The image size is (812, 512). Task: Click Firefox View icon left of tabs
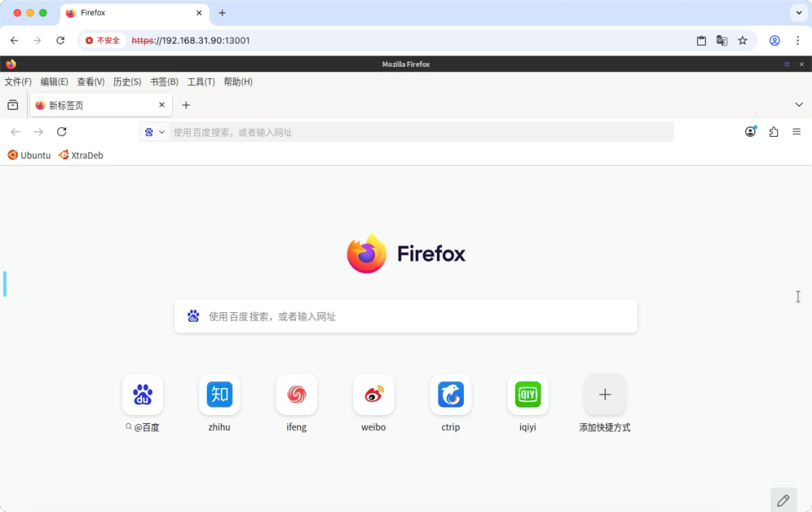pos(13,105)
